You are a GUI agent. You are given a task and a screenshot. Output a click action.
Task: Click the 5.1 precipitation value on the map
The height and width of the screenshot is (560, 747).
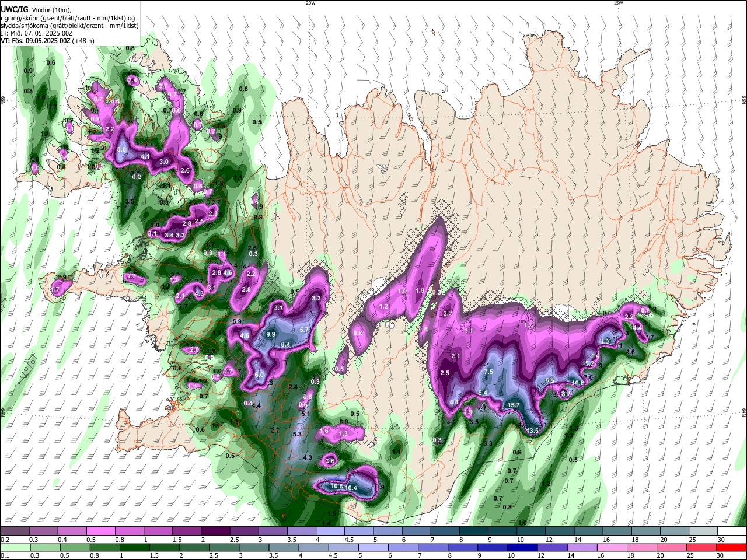(305, 414)
